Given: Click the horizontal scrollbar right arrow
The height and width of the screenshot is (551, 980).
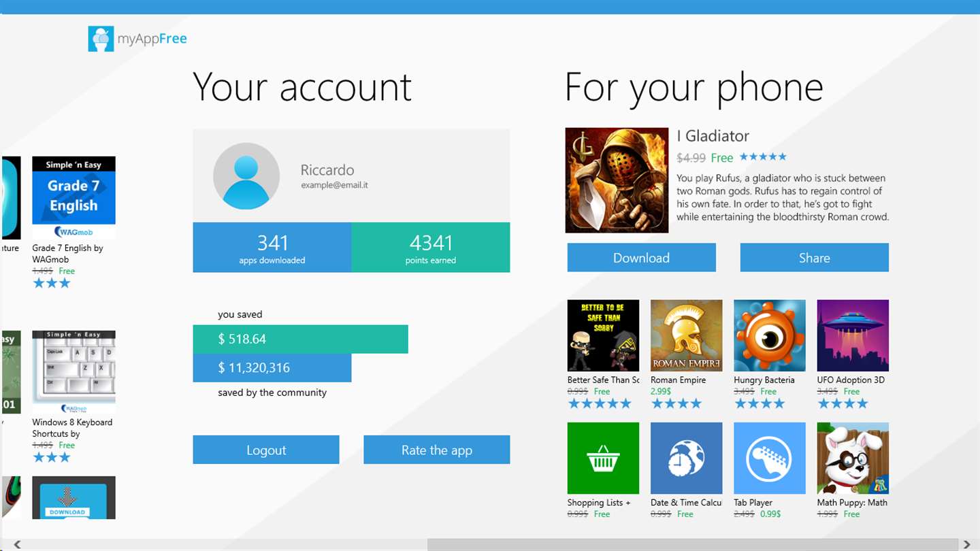Looking at the screenshot, I should tap(966, 544).
